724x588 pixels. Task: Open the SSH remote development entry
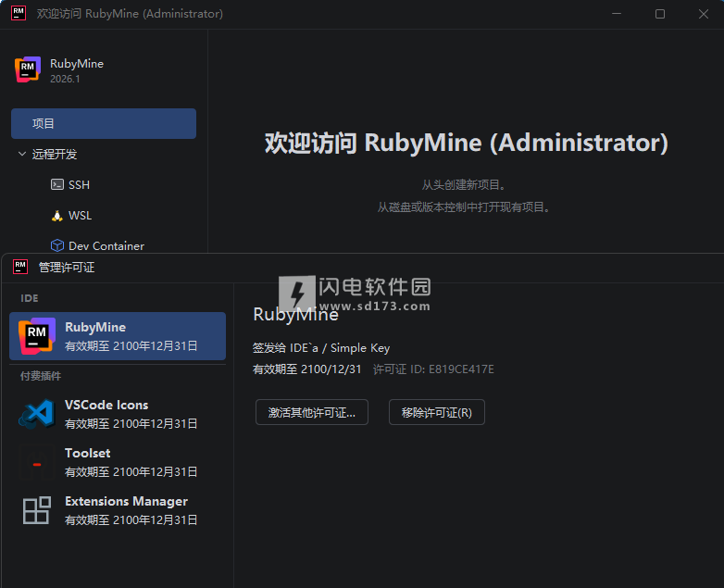(80, 185)
